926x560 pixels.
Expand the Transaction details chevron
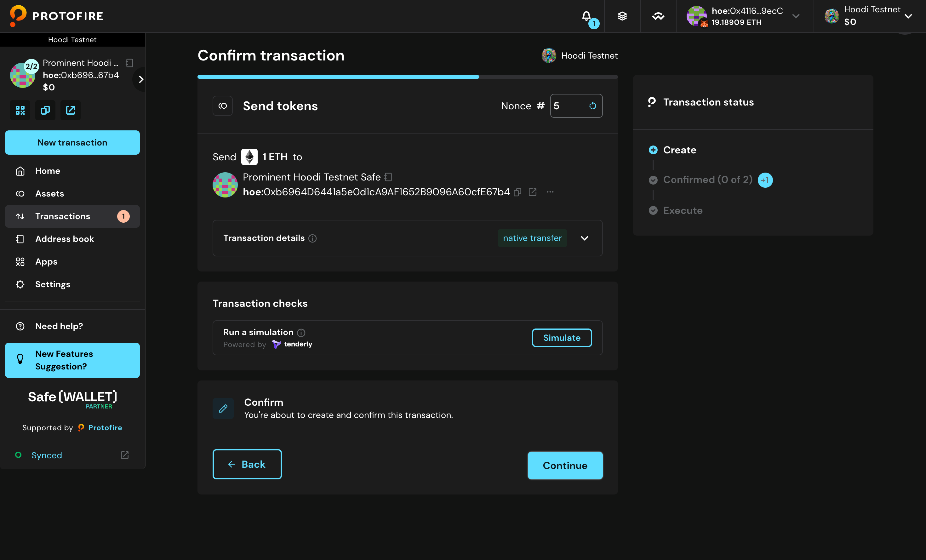(x=584, y=238)
